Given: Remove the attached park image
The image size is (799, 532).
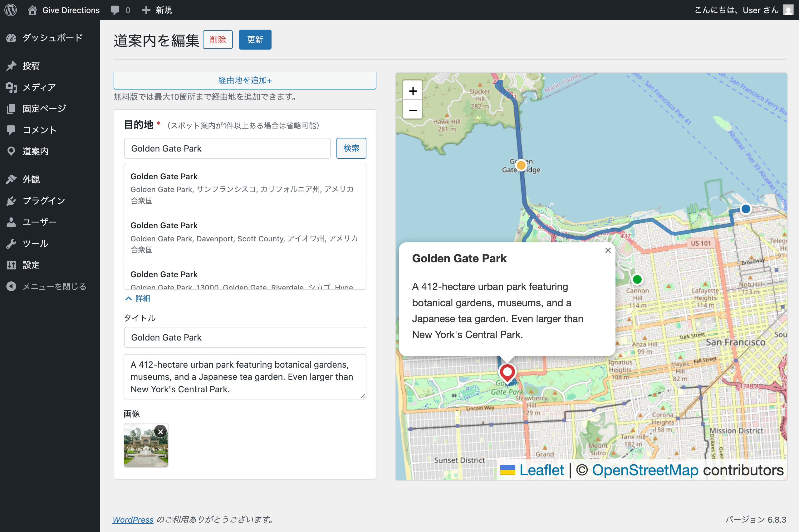Looking at the screenshot, I should [161, 432].
